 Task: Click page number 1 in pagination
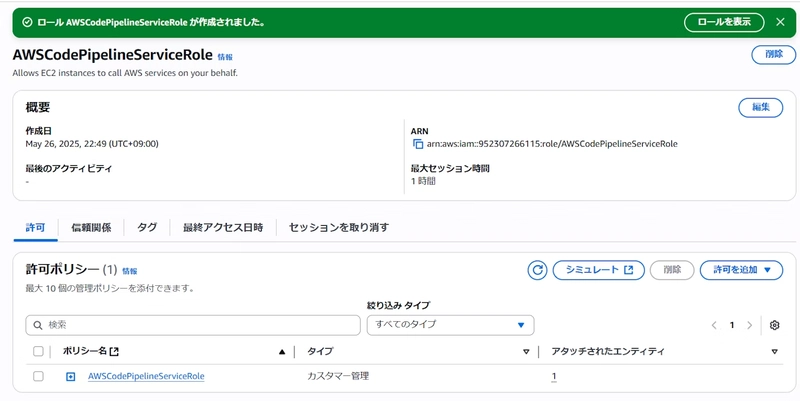click(x=732, y=325)
